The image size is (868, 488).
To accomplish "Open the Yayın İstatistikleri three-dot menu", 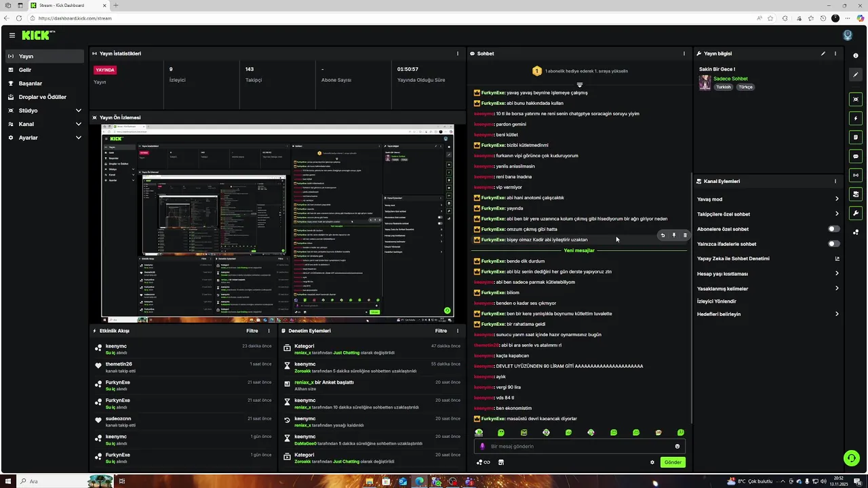I will coord(458,54).
